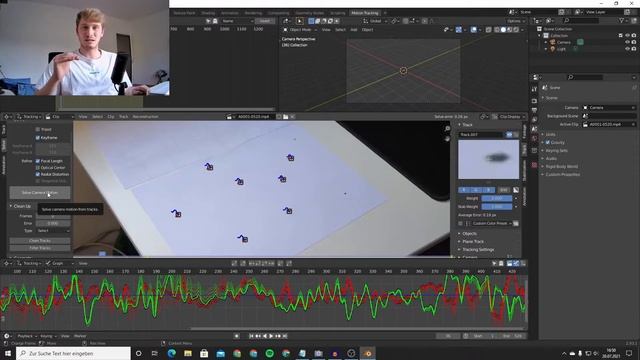This screenshot has width=640, height=360.
Task: Click the Clean Up Frames field
Action: [x=53, y=216]
